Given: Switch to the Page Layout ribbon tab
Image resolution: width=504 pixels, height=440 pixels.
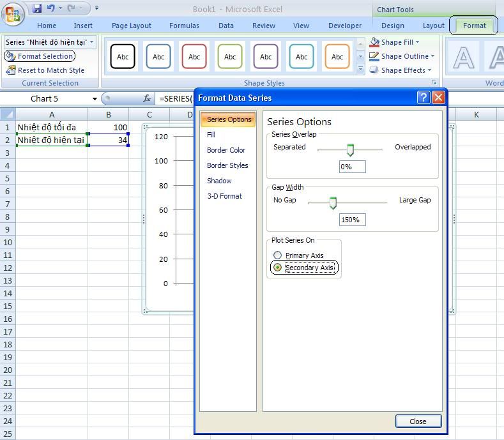Looking at the screenshot, I should (132, 26).
